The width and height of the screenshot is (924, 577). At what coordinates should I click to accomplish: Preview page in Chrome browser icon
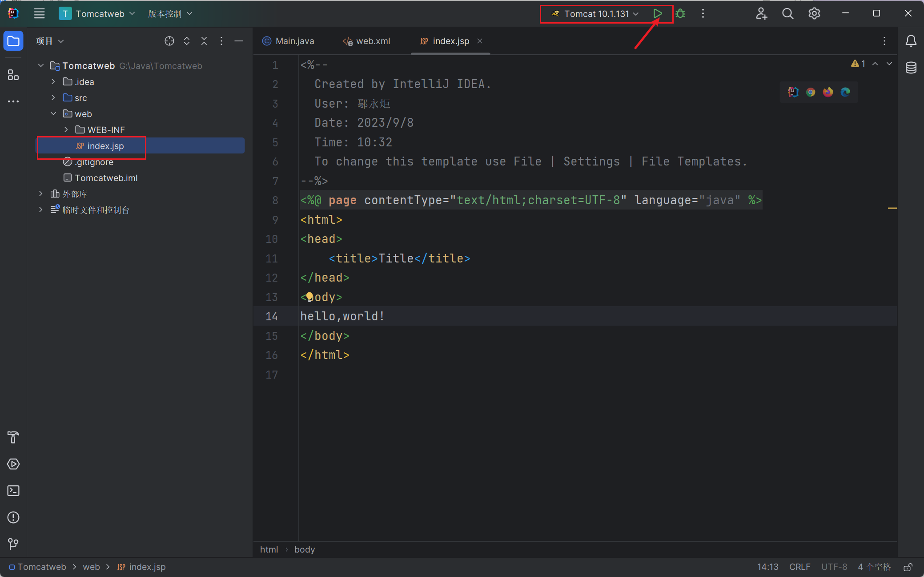811,92
